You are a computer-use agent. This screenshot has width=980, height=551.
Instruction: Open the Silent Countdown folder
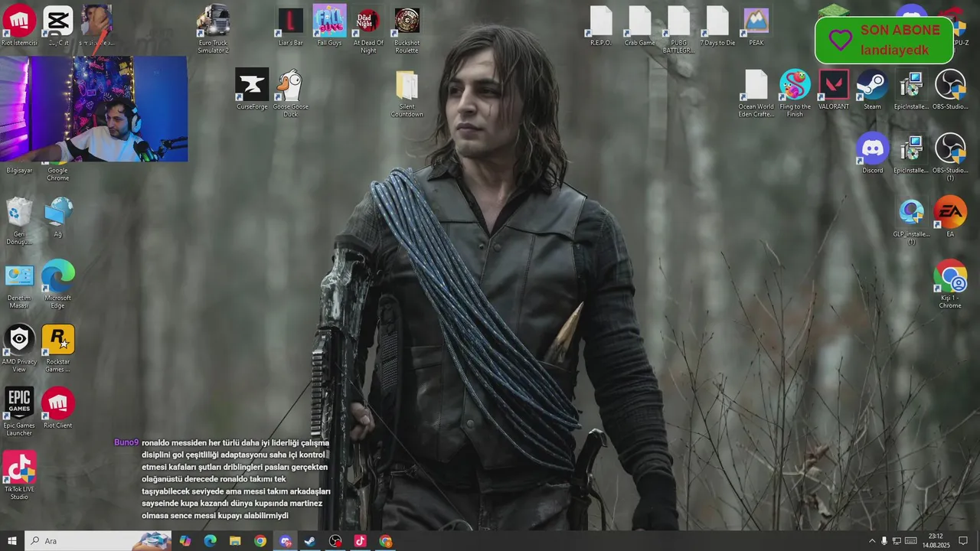coord(407,93)
